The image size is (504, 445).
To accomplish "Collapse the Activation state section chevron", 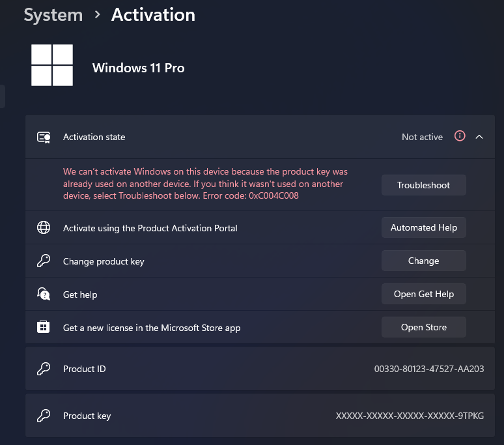I will 479,137.
